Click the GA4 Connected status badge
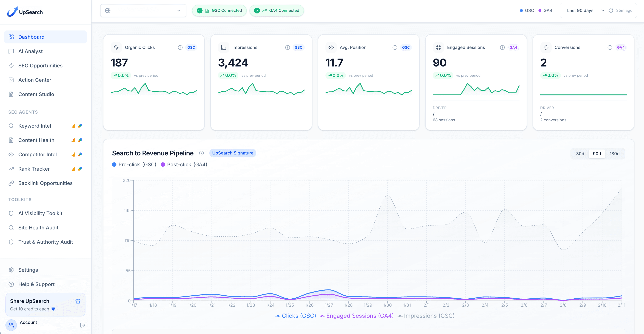Screen dimensions: 644x334 277,10
